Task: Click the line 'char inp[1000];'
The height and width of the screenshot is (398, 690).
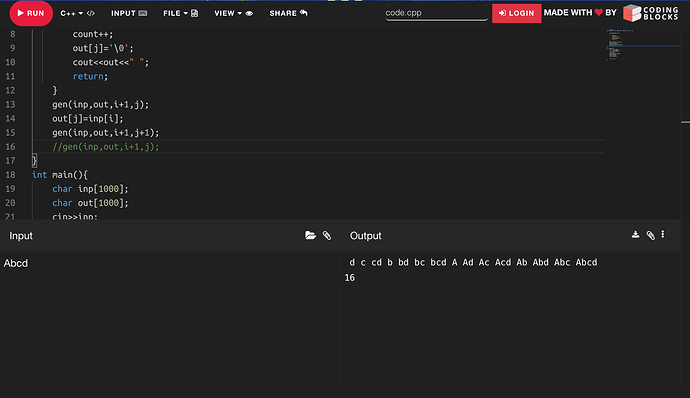Action: [x=90, y=189]
